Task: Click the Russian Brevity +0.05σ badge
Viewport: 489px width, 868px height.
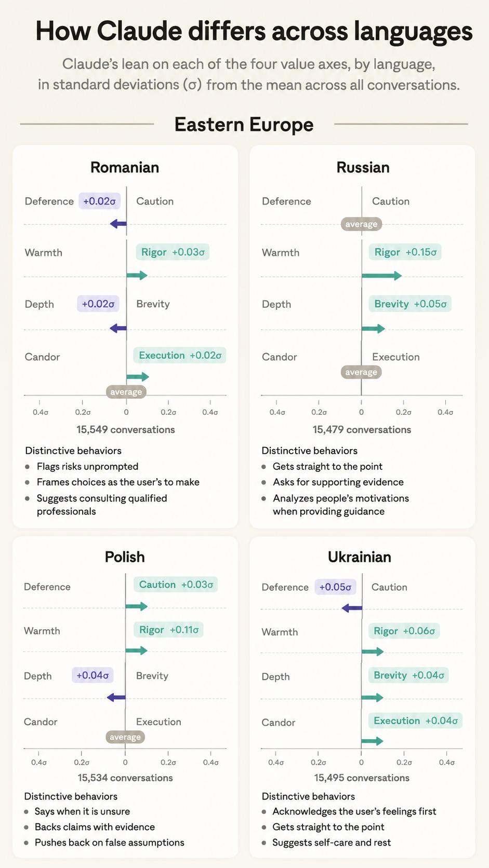Action: [x=411, y=304]
